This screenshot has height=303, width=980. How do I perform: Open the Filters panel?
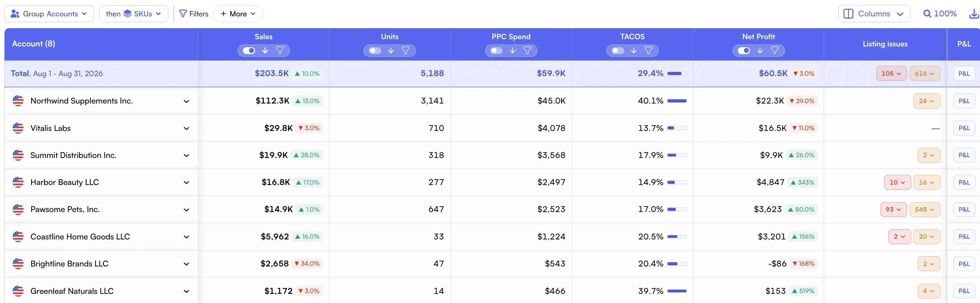(x=193, y=14)
